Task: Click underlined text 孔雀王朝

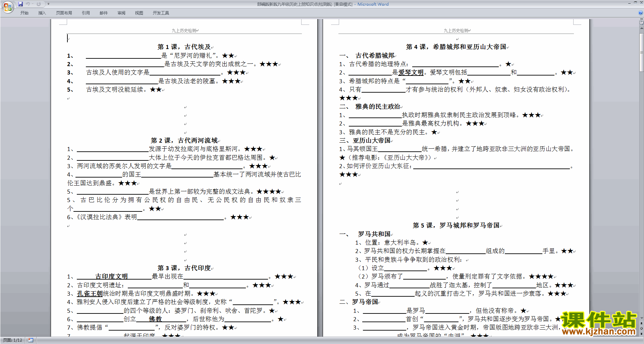Action: 90,293
